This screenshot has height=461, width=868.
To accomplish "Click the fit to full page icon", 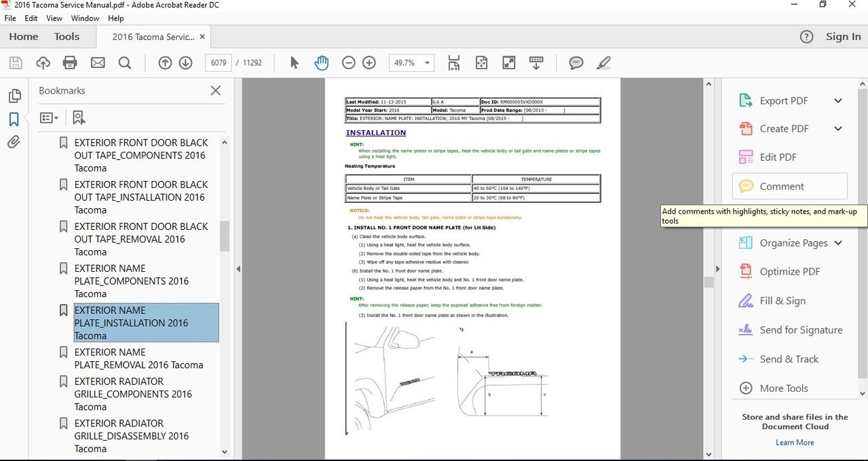I will [x=482, y=63].
